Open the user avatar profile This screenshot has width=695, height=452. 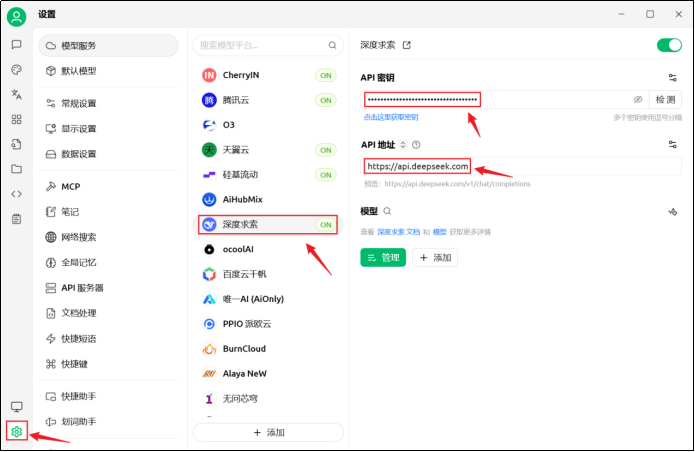click(x=16, y=17)
